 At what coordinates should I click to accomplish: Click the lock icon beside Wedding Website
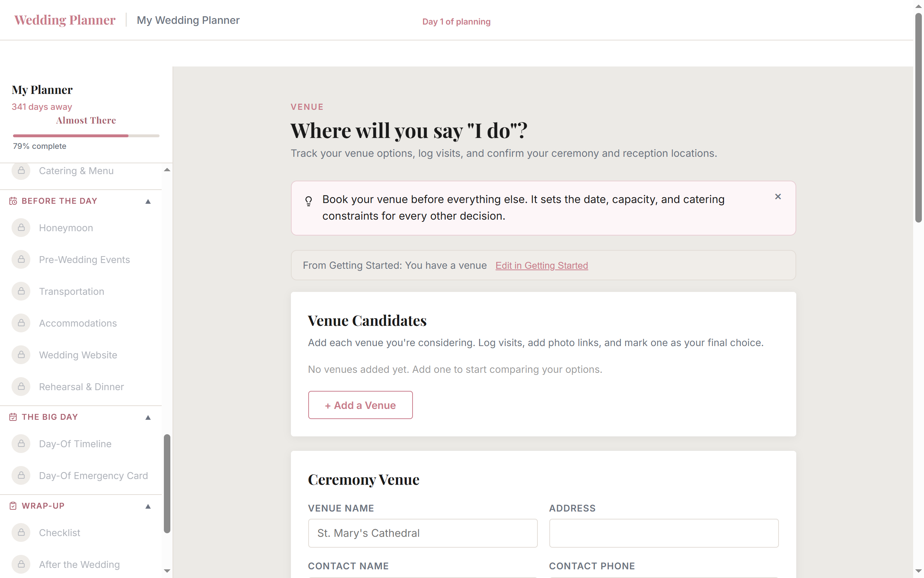pos(21,355)
